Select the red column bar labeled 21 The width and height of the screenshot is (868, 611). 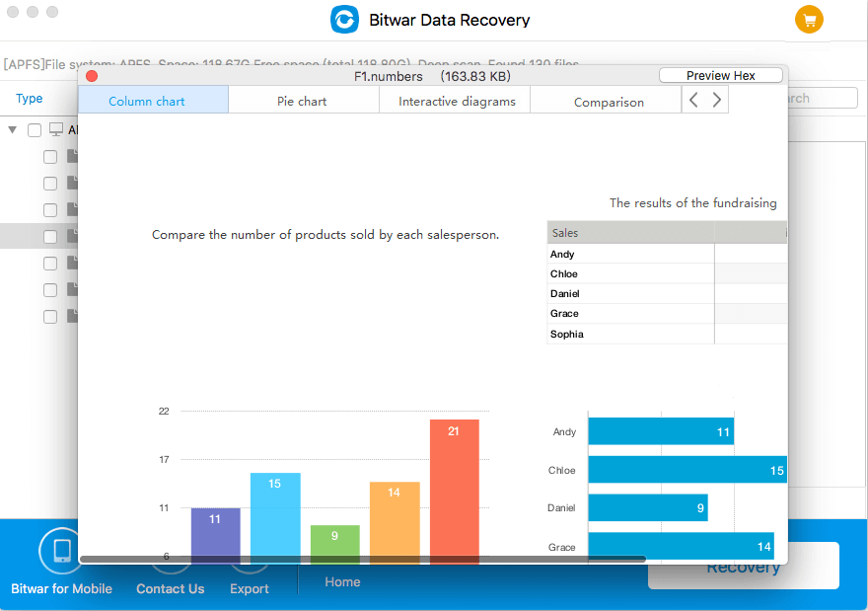click(455, 492)
